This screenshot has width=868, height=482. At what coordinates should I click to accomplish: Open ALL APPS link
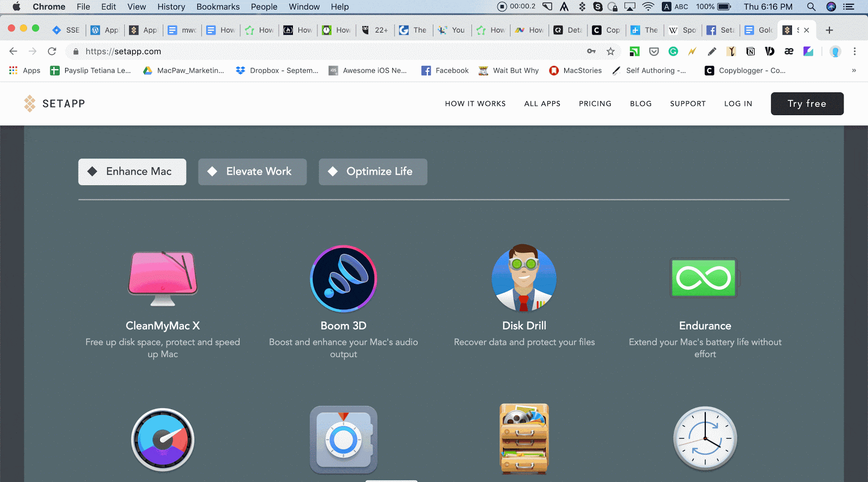click(542, 104)
